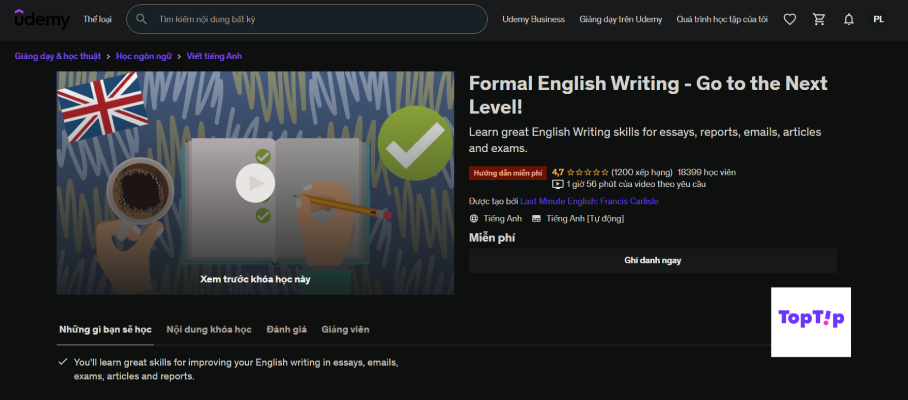Click the globe language icon
The width and height of the screenshot is (908, 400).
coord(474,219)
